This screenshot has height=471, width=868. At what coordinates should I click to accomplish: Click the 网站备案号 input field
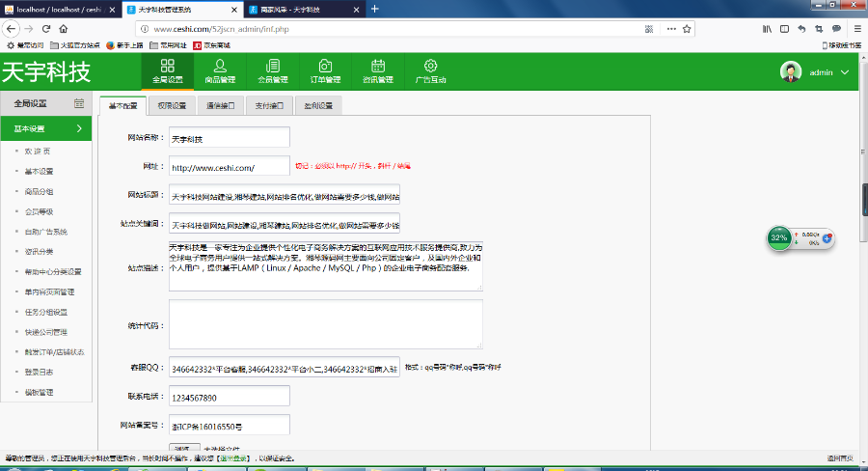[230, 425]
